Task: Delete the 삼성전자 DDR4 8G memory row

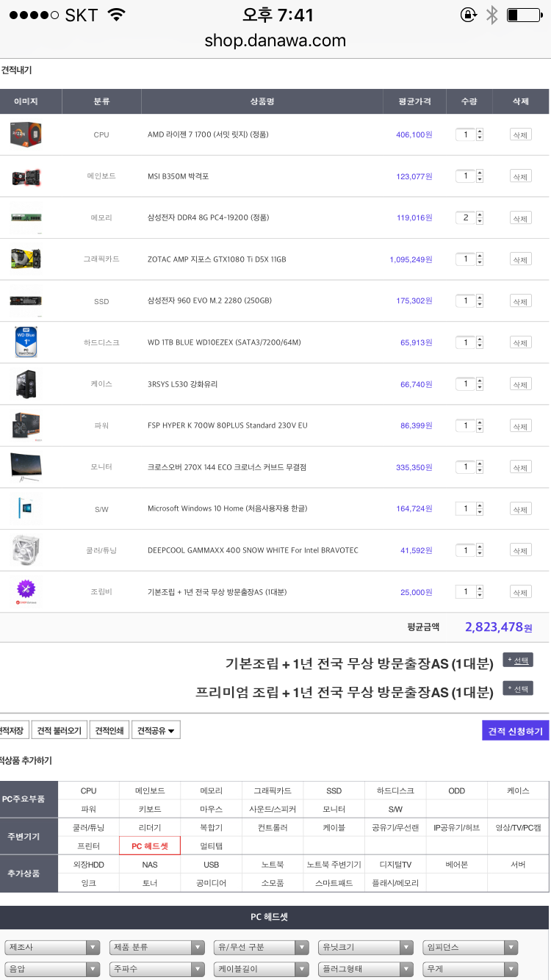Action: pos(520,218)
